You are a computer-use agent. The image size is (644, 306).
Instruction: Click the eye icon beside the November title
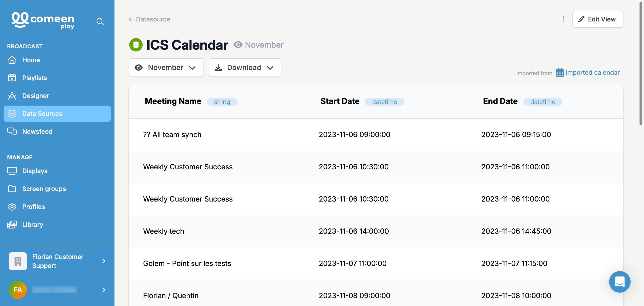(x=238, y=45)
